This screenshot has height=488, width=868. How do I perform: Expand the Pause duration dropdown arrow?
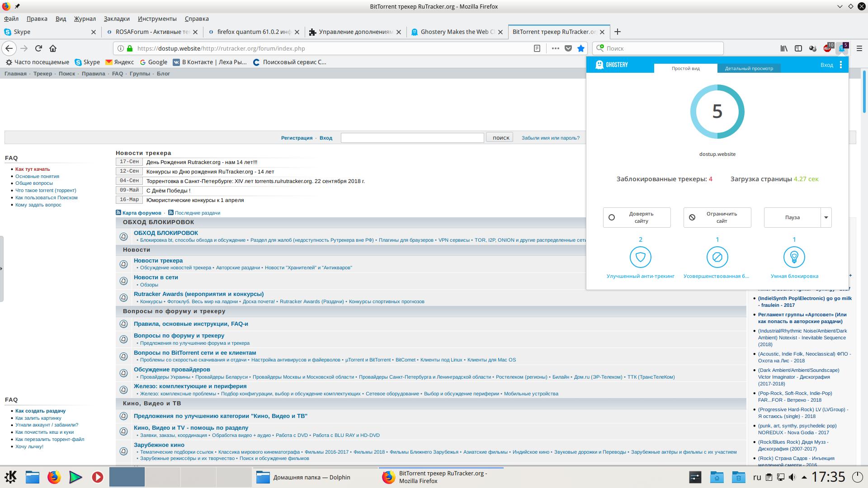(x=826, y=217)
